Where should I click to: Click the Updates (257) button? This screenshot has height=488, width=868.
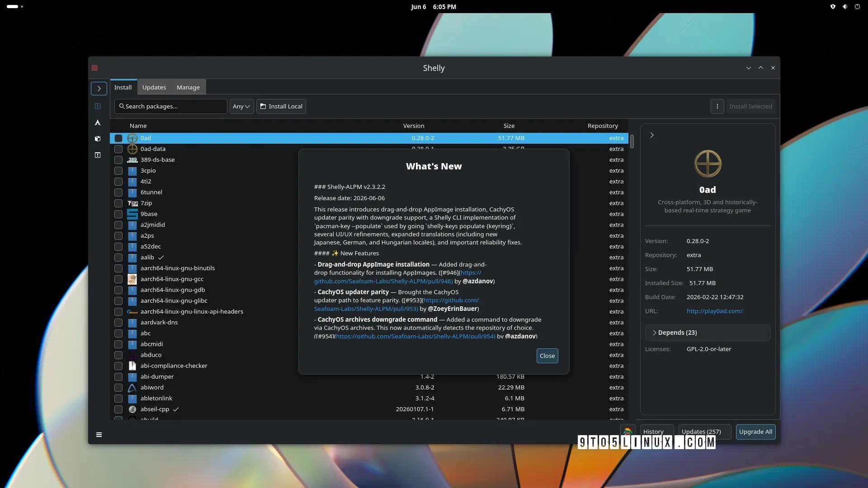point(704,432)
